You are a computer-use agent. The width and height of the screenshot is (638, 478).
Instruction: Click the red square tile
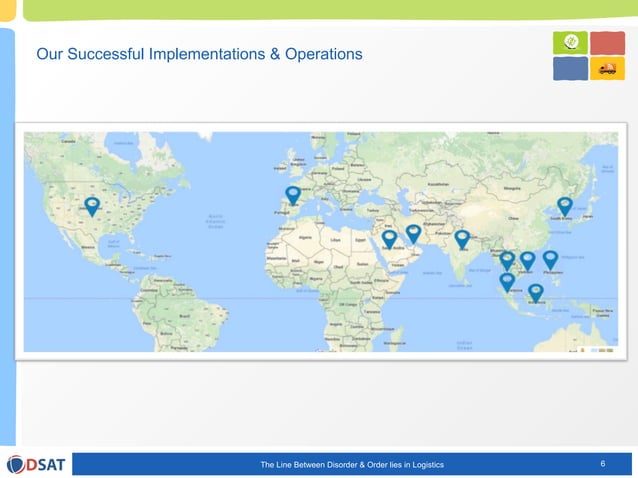pyautogui.click(x=607, y=43)
